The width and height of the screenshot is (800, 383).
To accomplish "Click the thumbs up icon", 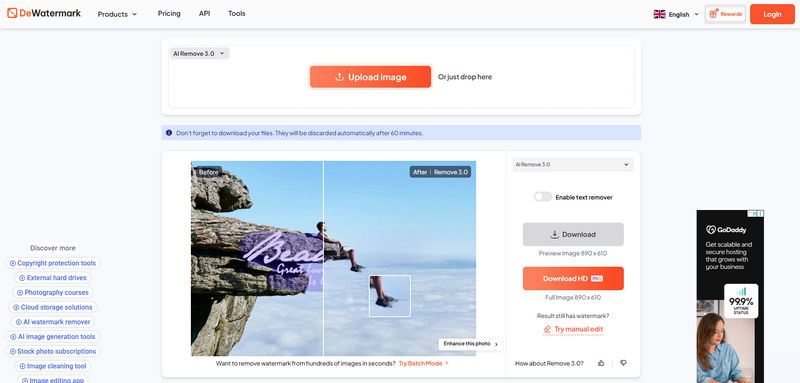I will point(601,363).
